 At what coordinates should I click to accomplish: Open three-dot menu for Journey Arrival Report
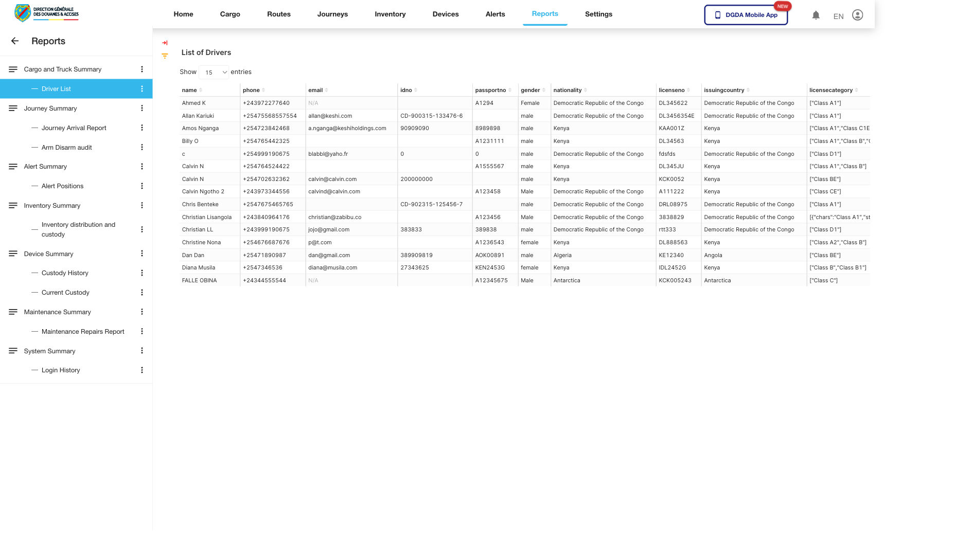142,128
